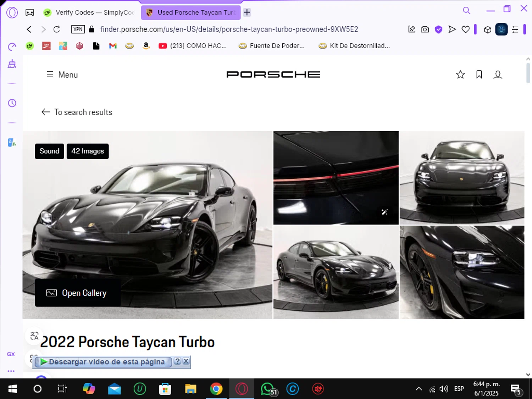Click the site security padlock icon
The image size is (532, 399).
click(x=92, y=29)
